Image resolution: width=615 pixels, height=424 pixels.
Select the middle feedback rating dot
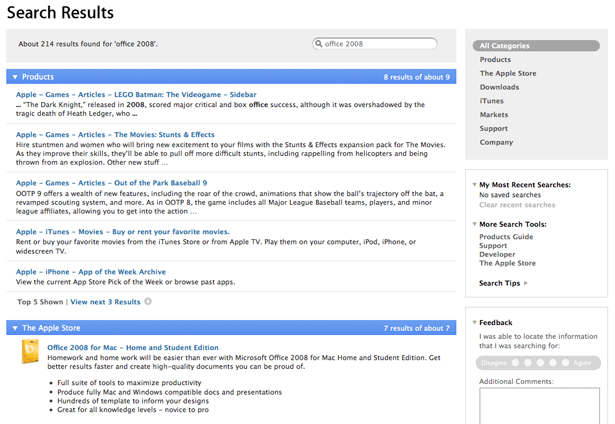click(540, 363)
